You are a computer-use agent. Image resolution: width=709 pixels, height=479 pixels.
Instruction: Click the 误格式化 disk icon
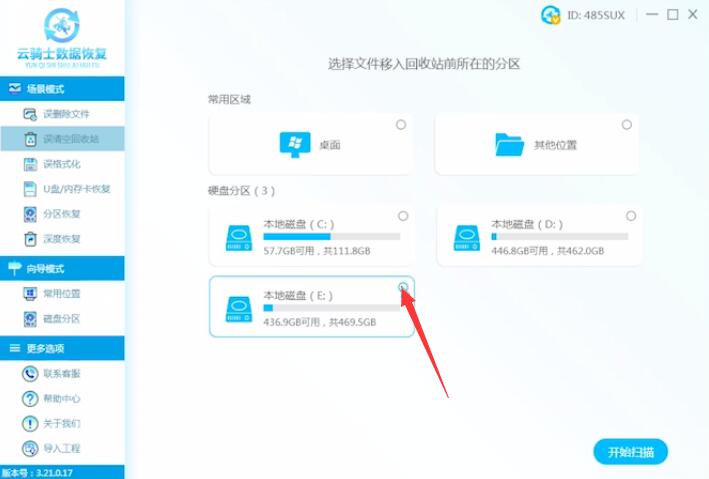pos(30,164)
